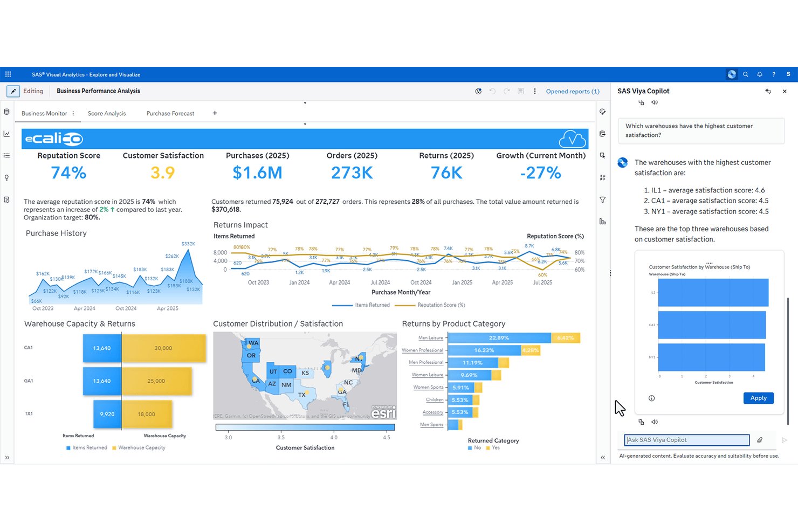
Task: Start a new Copilot chat
Action: [768, 91]
